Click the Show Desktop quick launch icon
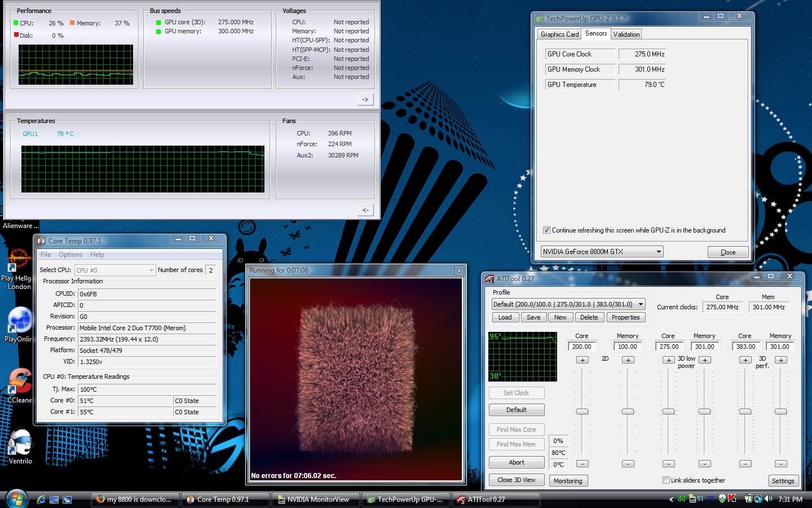The width and height of the screenshot is (812, 508). point(54,500)
